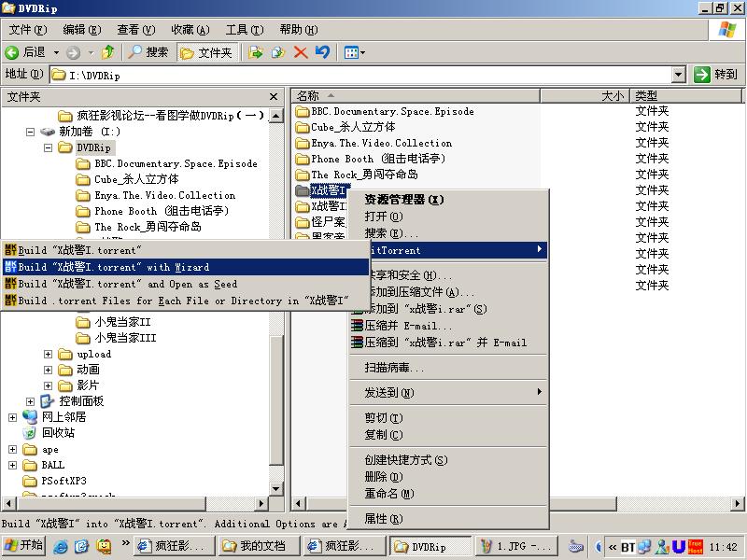Expand the upload folder node
Screen dimensions: 747x560
point(49,355)
